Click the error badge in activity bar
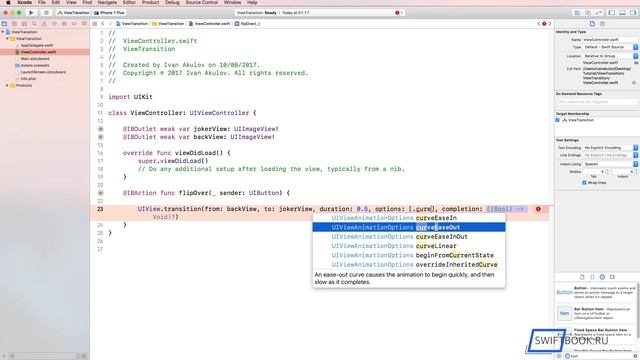640x360 pixels. click(398, 13)
